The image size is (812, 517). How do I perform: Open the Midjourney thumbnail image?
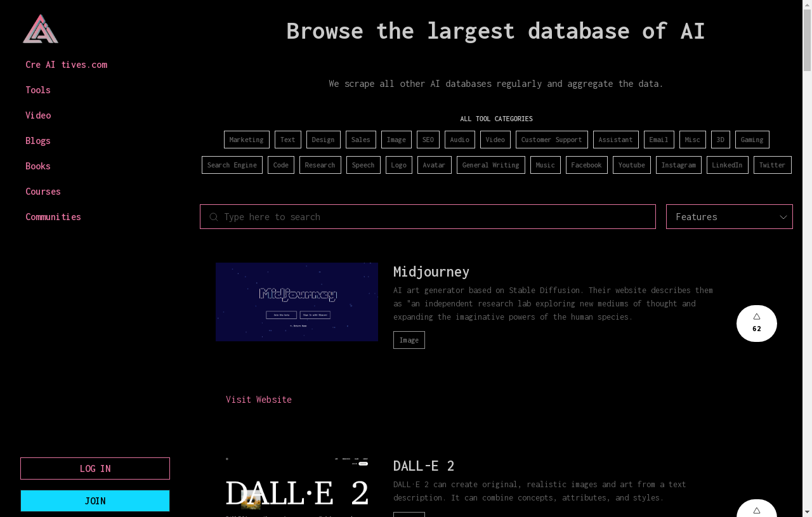tap(297, 302)
